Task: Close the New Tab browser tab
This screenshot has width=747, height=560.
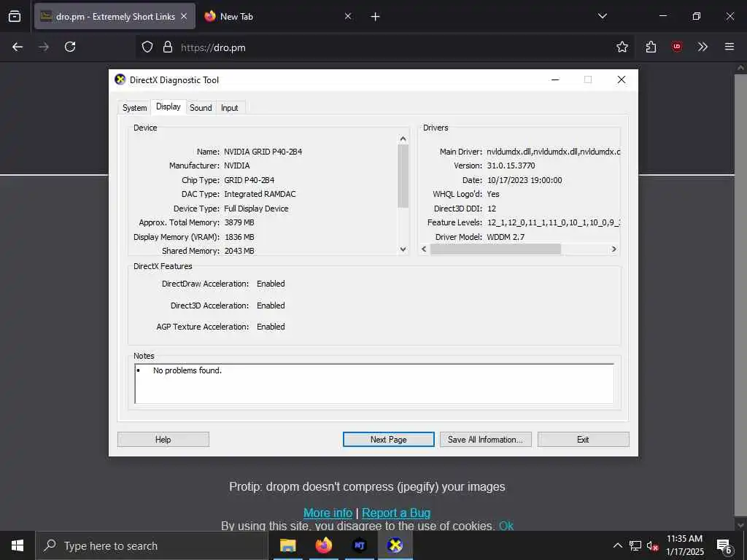Action: tap(348, 16)
